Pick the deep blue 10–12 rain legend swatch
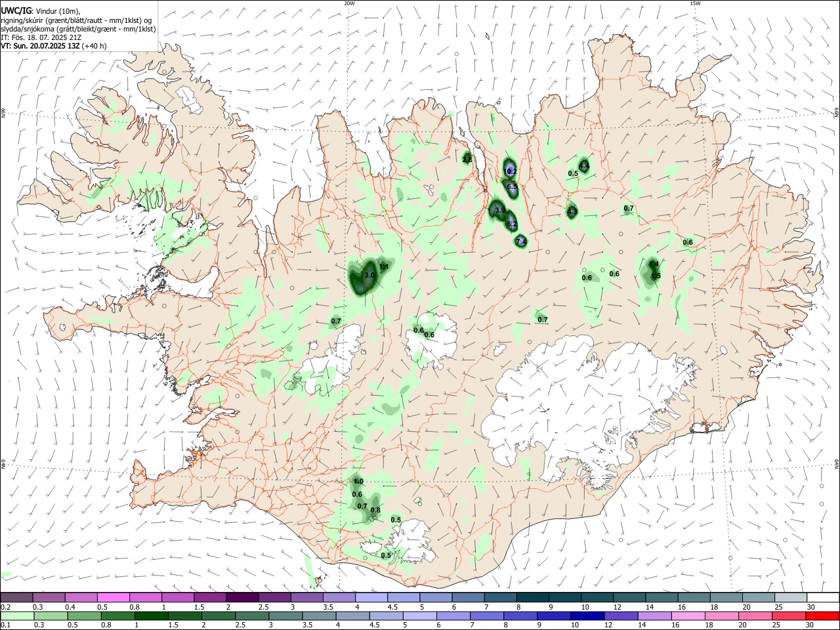This screenshot has height=630, width=840. point(587,616)
